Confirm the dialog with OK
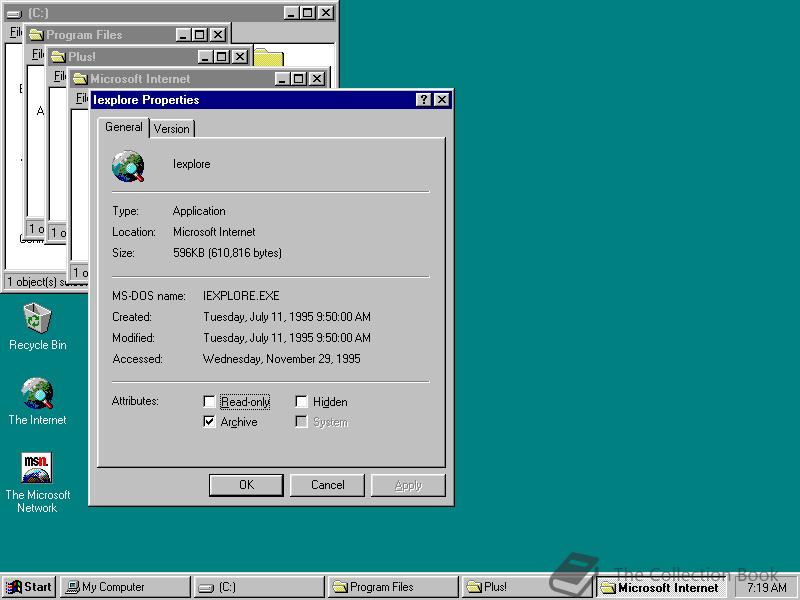 (x=246, y=485)
